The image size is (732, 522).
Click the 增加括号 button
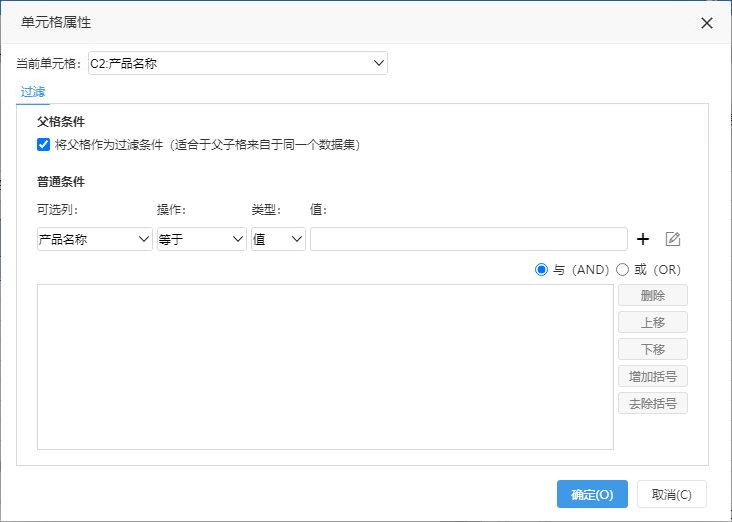coord(653,376)
